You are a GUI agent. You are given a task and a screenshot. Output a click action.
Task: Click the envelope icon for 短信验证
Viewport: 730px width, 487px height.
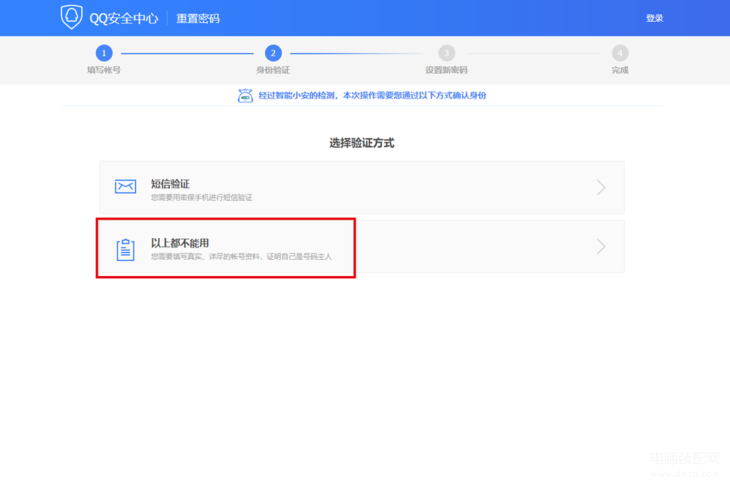pos(126,186)
